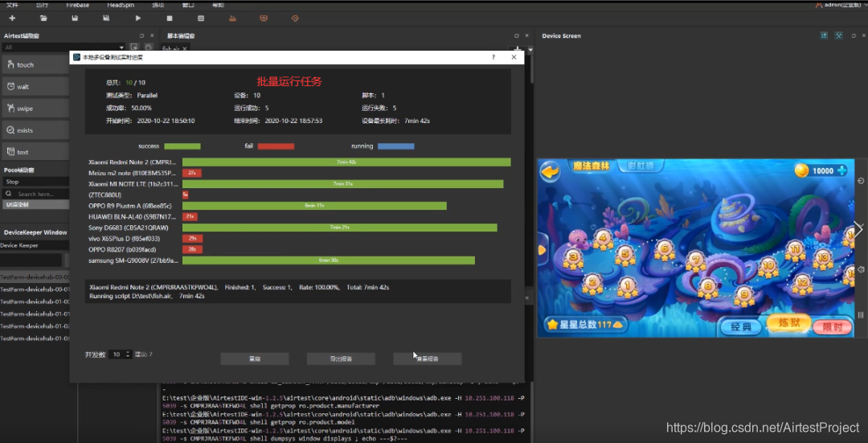
Task: Open the 运行 menu
Action: point(42,5)
